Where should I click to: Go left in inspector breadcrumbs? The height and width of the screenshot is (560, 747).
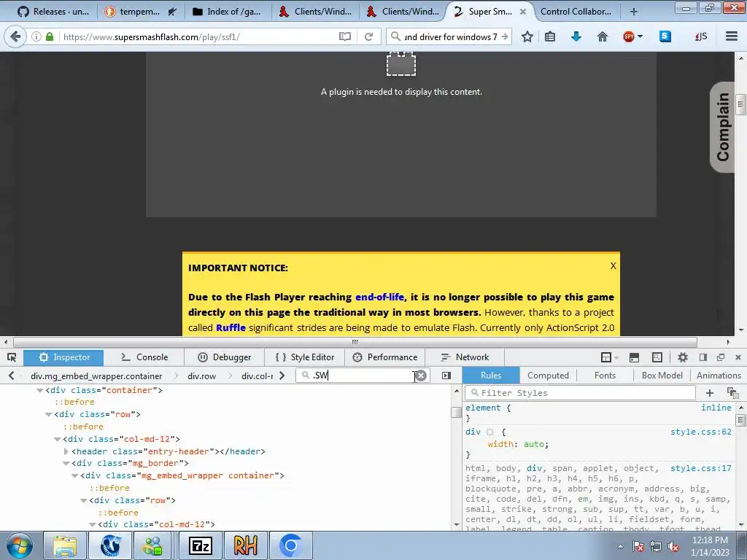click(x=12, y=376)
